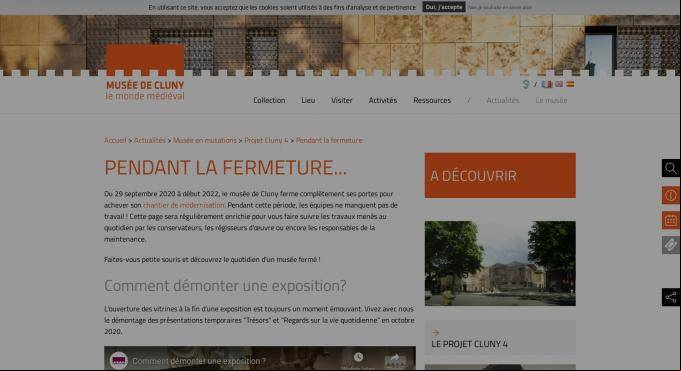This screenshot has height=371, width=681.
Task: Open "Projet Cluny 4" breadcrumb link
Action: (x=266, y=140)
